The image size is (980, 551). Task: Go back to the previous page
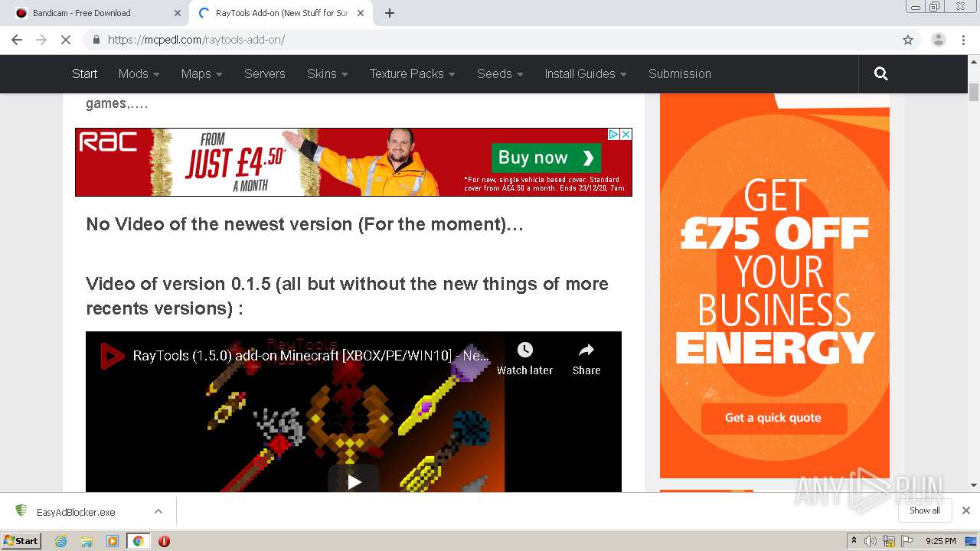click(x=17, y=40)
